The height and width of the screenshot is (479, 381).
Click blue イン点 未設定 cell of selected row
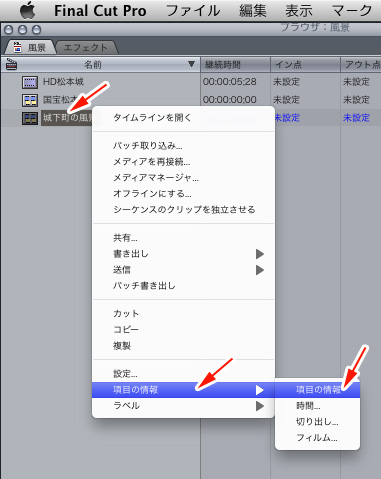click(x=286, y=118)
